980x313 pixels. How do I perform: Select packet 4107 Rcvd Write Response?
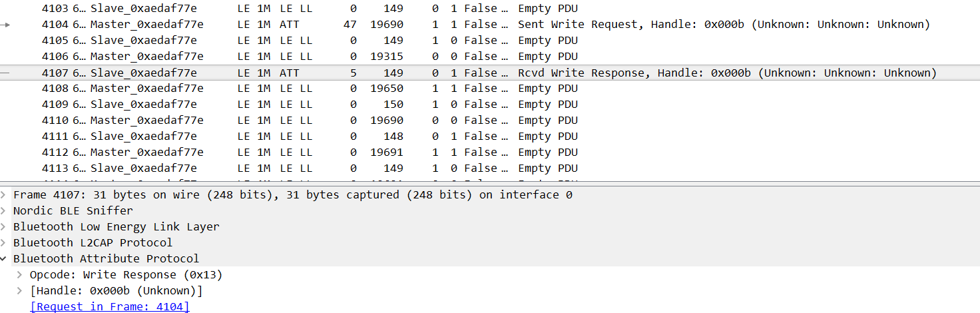coord(399,73)
